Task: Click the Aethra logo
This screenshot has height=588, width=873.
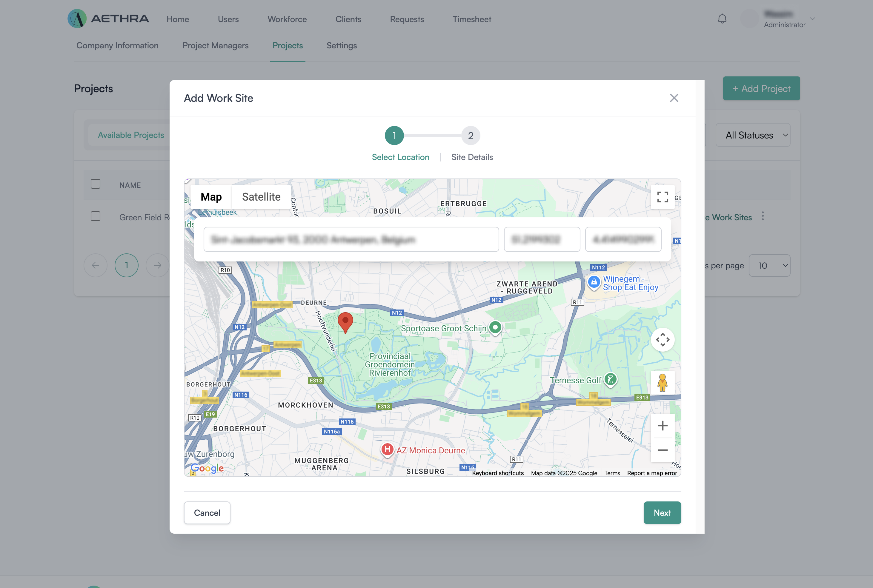Action: tap(108, 19)
